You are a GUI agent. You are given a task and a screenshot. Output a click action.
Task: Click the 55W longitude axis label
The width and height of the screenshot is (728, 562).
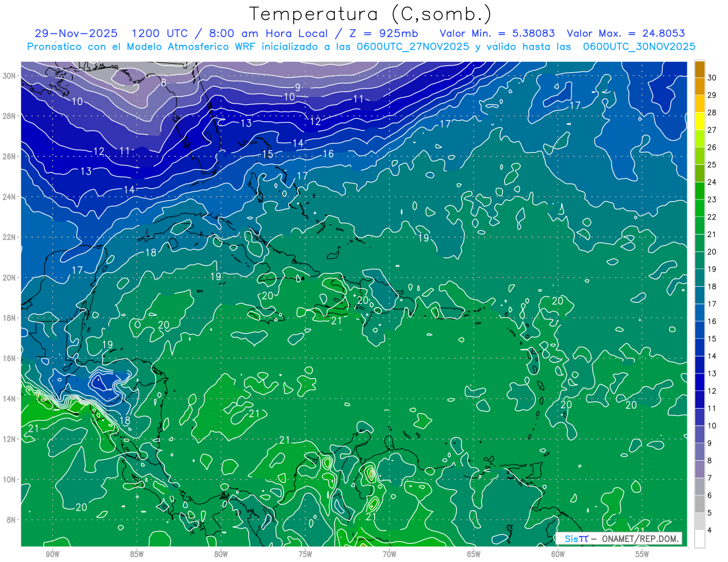point(642,554)
